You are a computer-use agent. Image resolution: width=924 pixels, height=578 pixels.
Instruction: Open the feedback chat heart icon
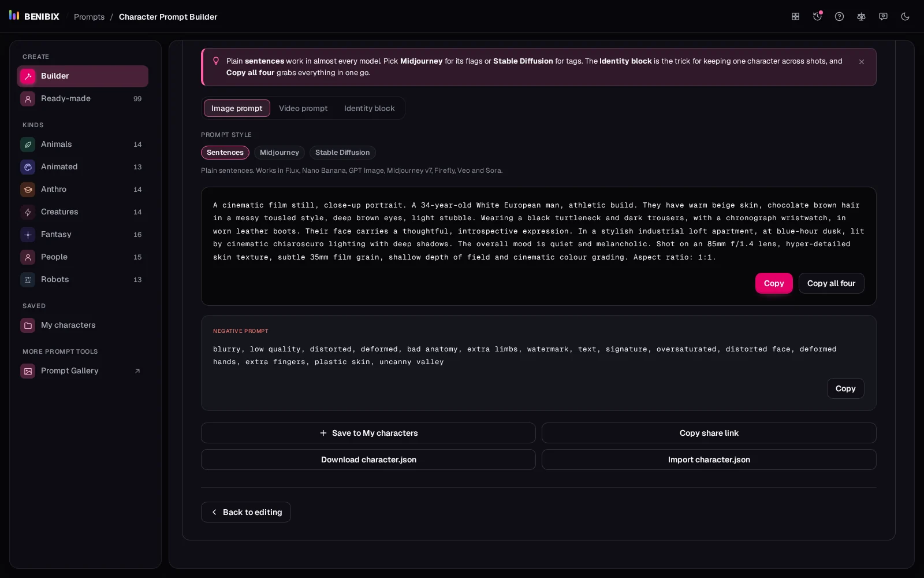(x=883, y=17)
